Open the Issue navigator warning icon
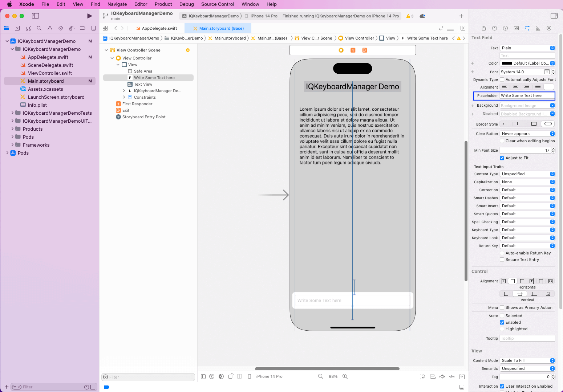563x392 pixels. [50, 28]
